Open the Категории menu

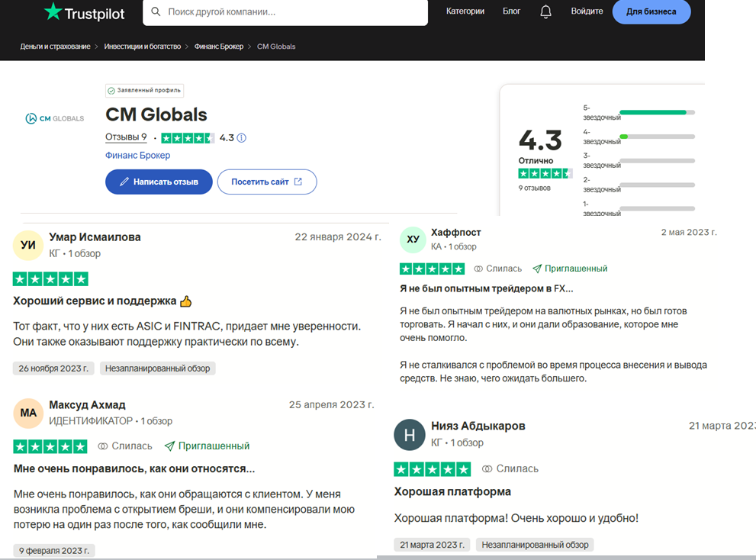tap(465, 11)
